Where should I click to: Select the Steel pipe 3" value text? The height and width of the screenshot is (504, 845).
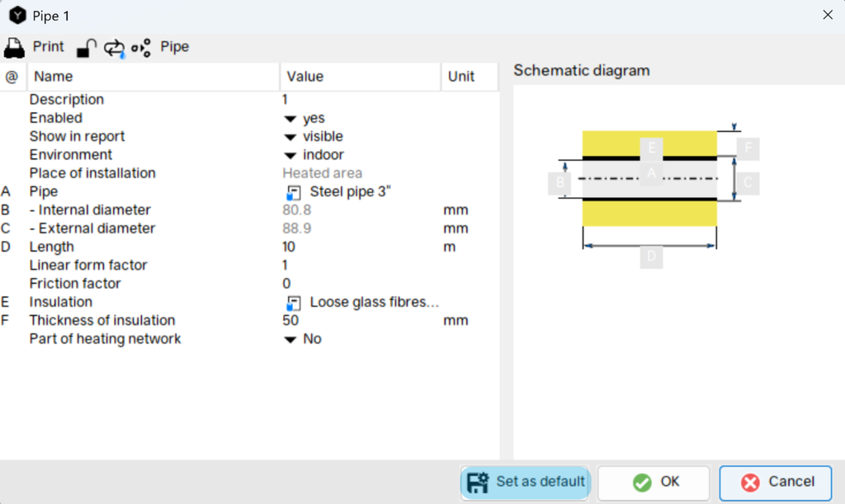click(350, 191)
